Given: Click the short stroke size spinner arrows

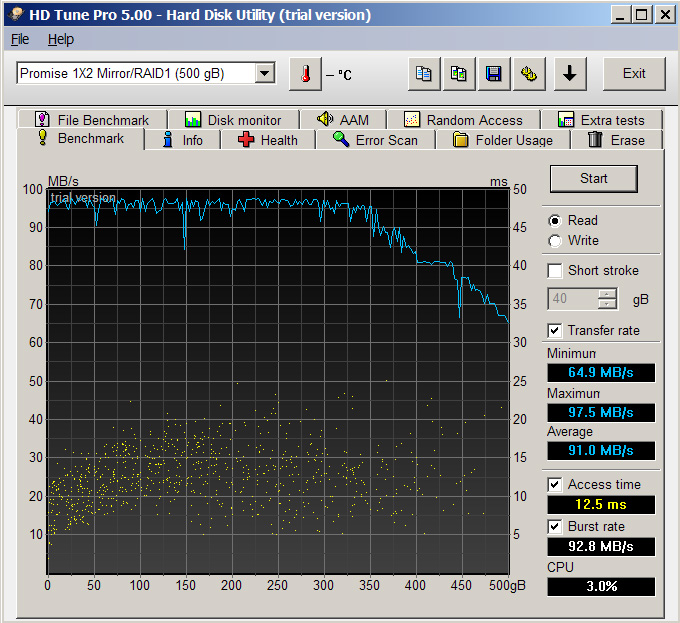Looking at the screenshot, I should [607, 299].
